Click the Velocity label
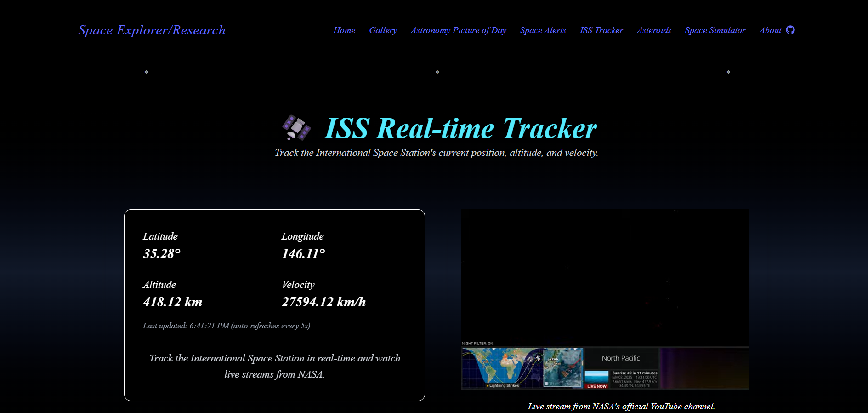 pos(298,285)
